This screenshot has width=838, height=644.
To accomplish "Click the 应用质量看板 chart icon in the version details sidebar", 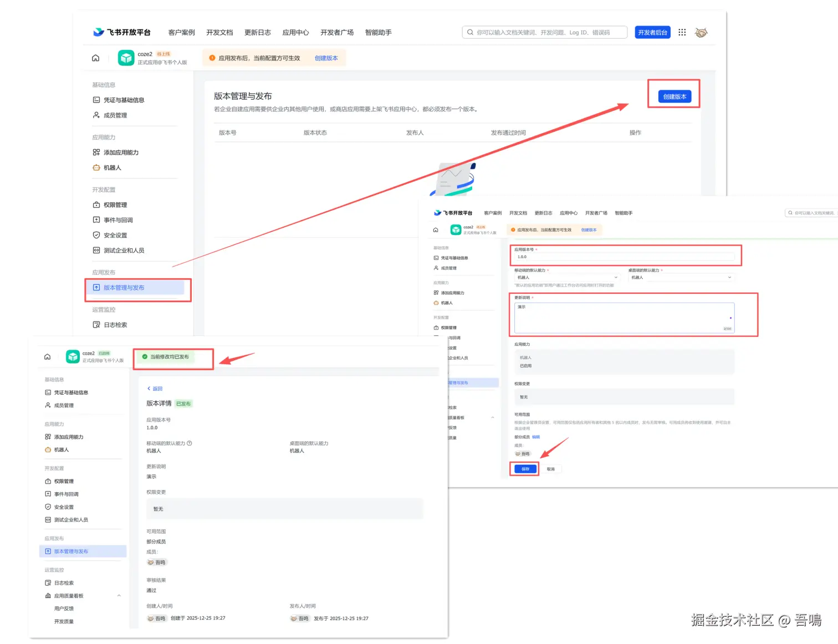I will pyautogui.click(x=48, y=596).
